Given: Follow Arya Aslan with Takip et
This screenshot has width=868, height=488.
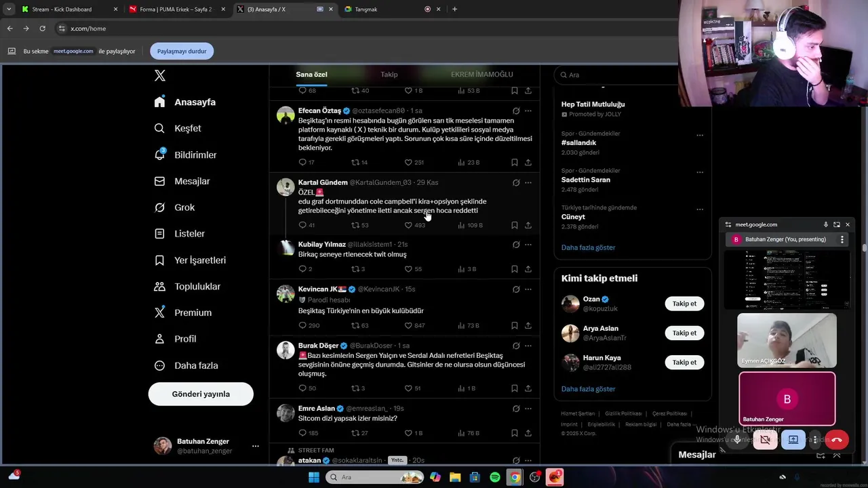Looking at the screenshot, I should [x=684, y=333].
